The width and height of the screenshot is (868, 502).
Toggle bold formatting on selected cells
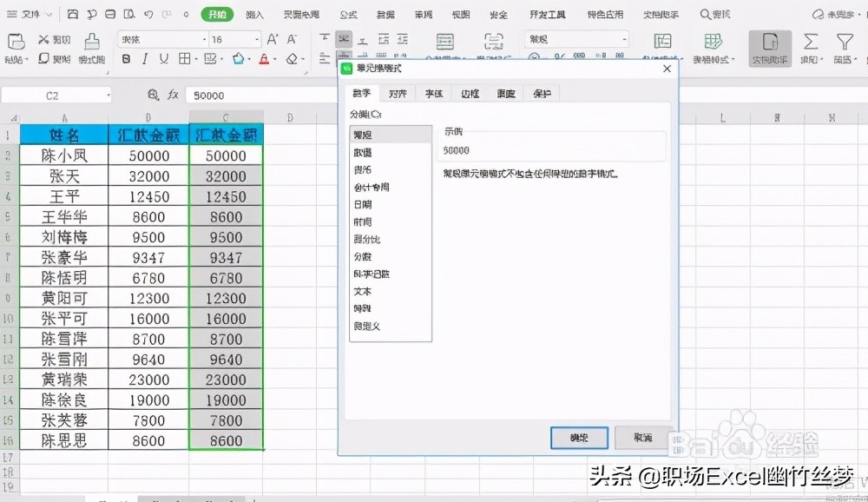[x=127, y=60]
